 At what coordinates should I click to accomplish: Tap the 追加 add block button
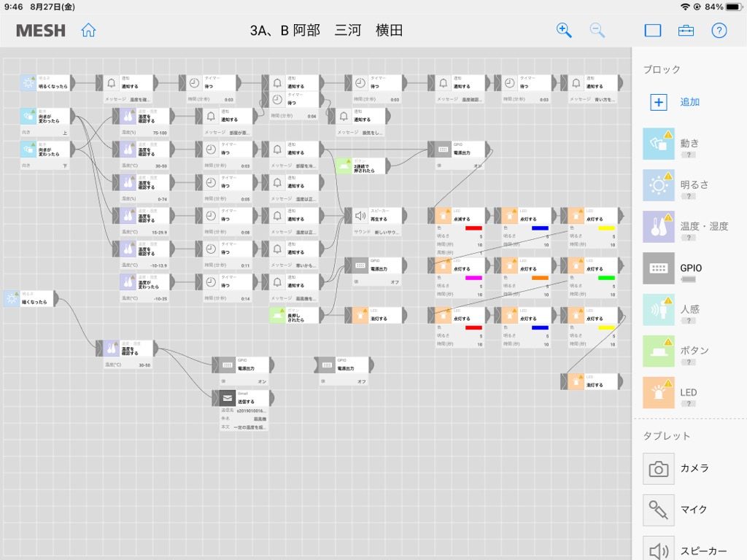click(x=675, y=102)
